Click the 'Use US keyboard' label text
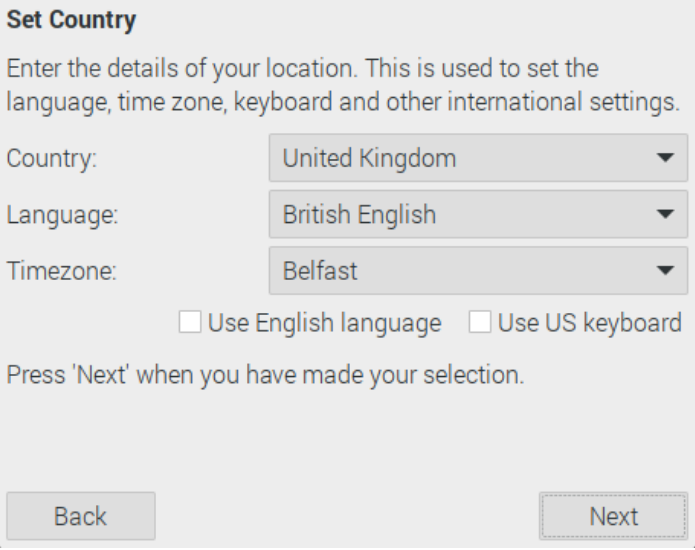 coord(590,323)
